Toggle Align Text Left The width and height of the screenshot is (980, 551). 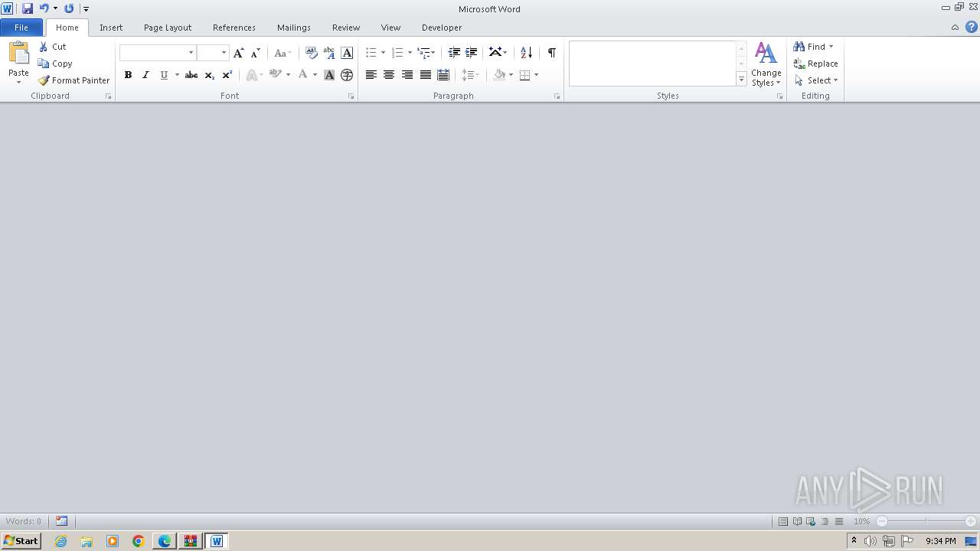371,75
